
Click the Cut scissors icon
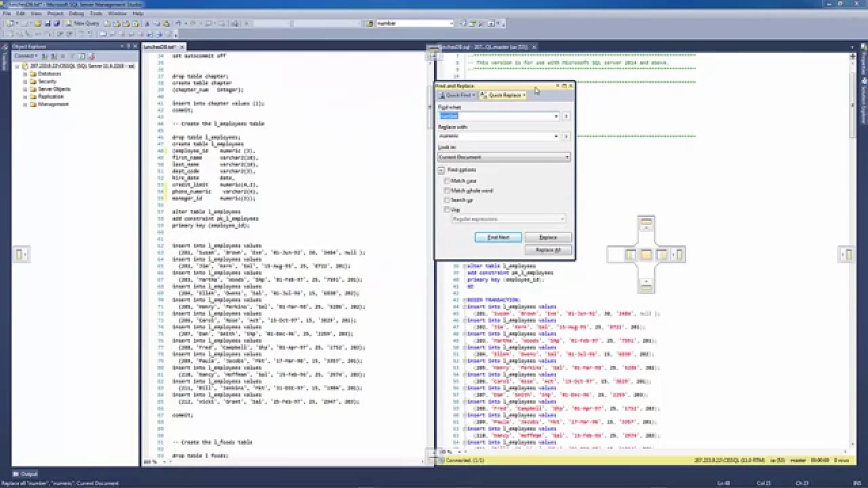coord(147,23)
